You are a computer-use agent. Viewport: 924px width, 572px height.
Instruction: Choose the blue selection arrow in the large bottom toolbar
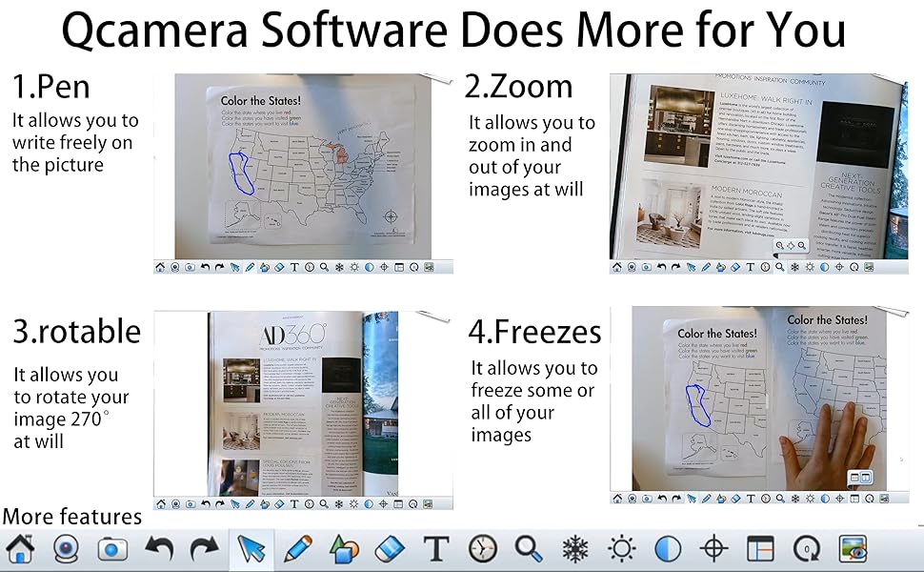coord(251,549)
